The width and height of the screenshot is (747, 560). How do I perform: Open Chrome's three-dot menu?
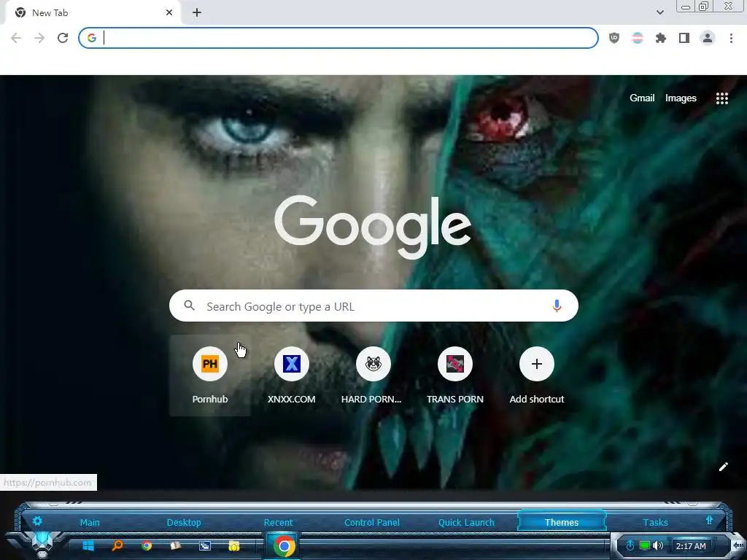click(x=731, y=38)
